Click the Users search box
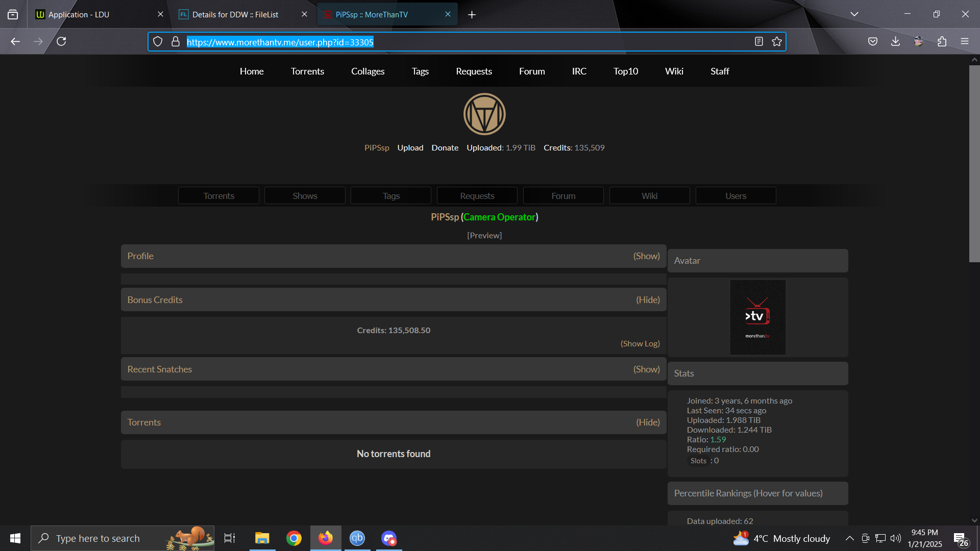 [x=736, y=196]
